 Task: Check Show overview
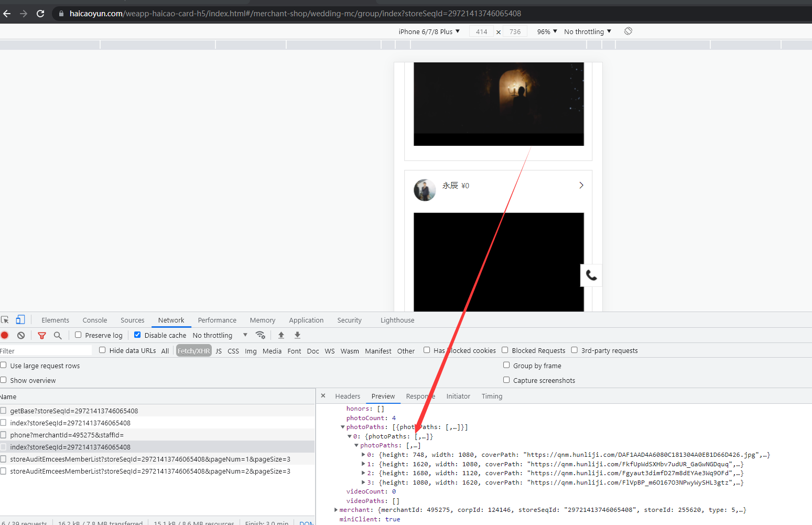[3, 380]
